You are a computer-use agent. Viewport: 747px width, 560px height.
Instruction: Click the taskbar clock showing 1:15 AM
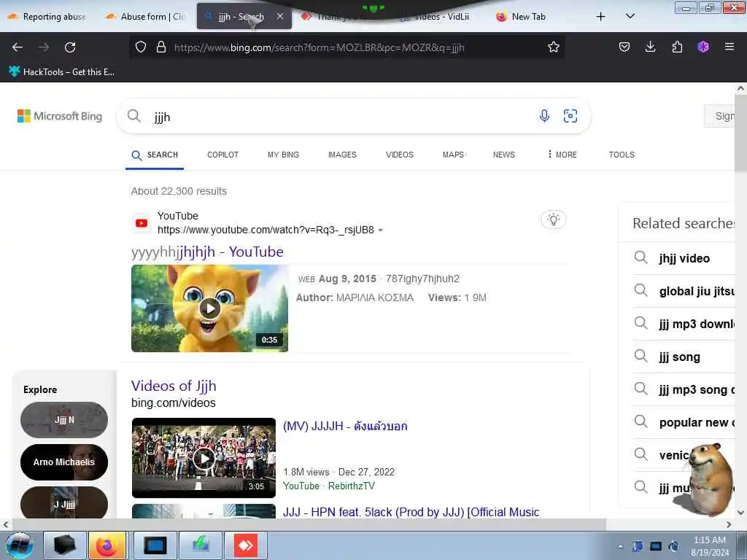pyautogui.click(x=710, y=546)
